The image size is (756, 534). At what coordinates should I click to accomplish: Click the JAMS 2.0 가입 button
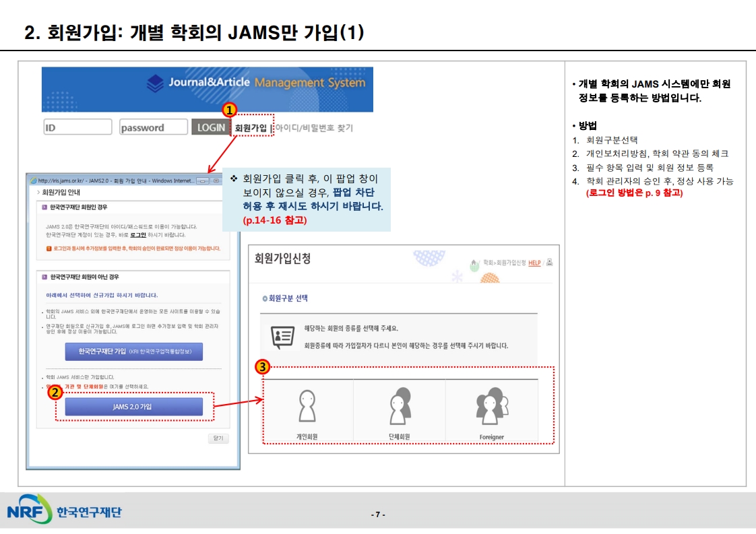[133, 406]
